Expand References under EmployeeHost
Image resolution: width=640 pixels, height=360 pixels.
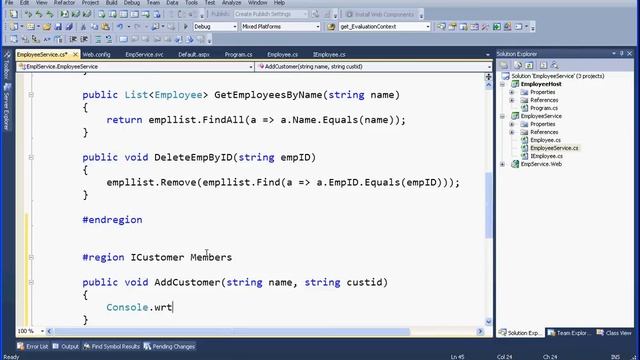pyautogui.click(x=512, y=100)
